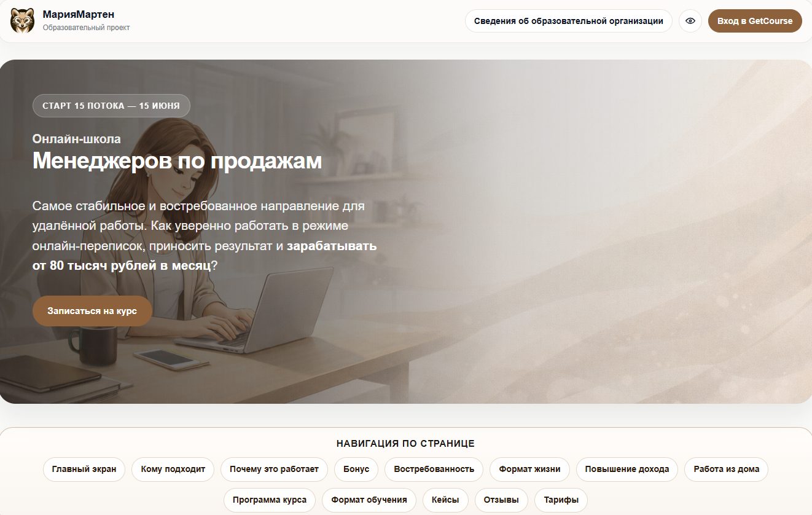Image resolution: width=812 pixels, height=515 pixels.
Task: Navigate to Формат обучения section
Action: pos(369,500)
